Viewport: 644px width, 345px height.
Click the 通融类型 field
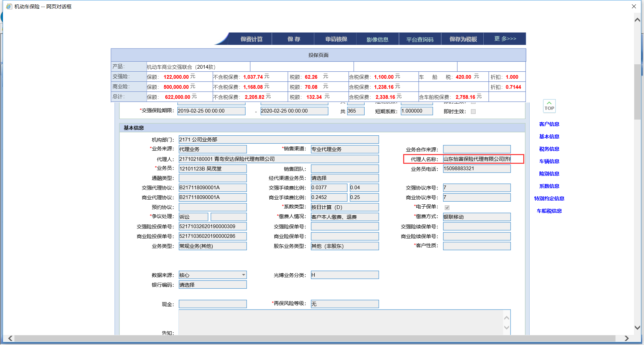[213, 178]
